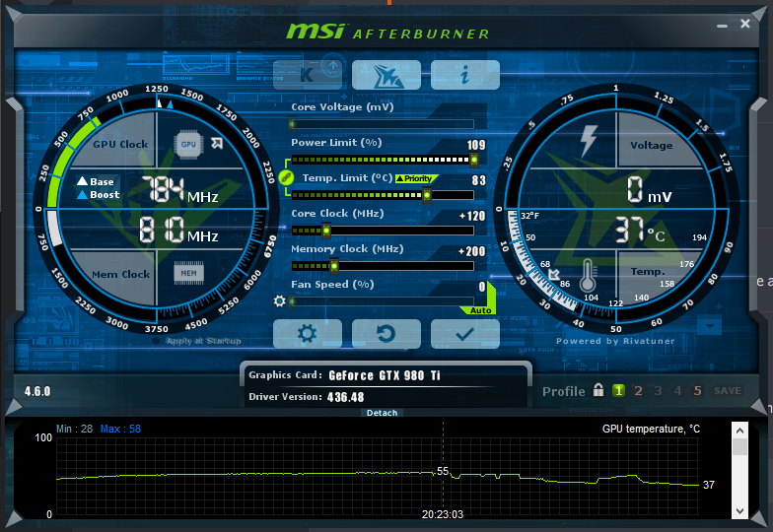This screenshot has width=773, height=532.
Task: Select profile slot 5
Action: (697, 390)
